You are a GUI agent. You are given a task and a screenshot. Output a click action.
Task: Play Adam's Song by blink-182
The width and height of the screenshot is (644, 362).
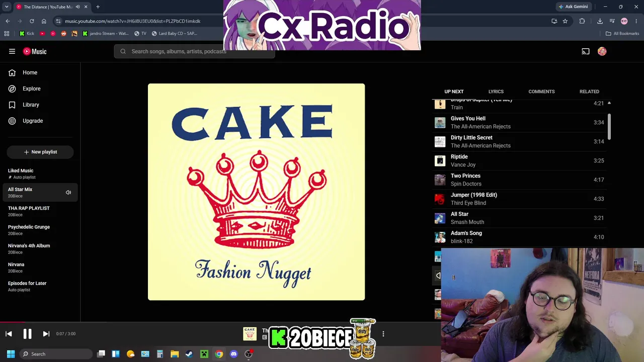tap(520, 237)
